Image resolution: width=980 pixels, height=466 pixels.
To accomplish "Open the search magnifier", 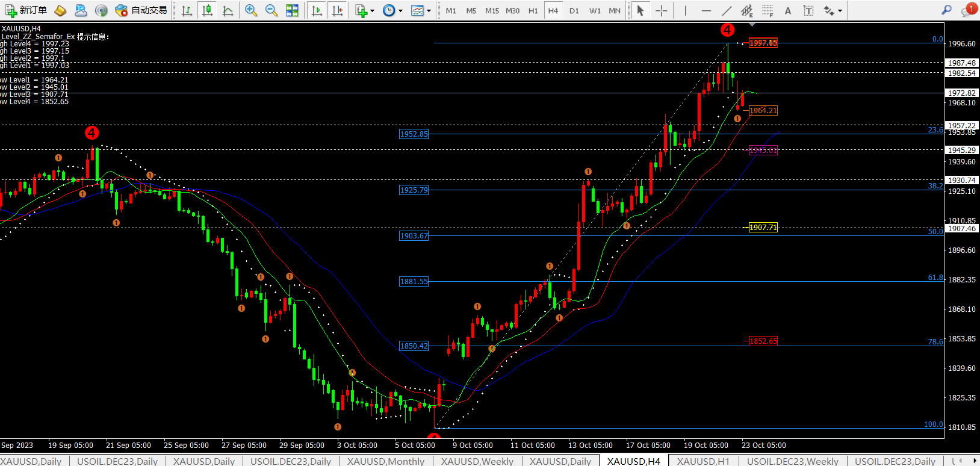I will click(947, 10).
